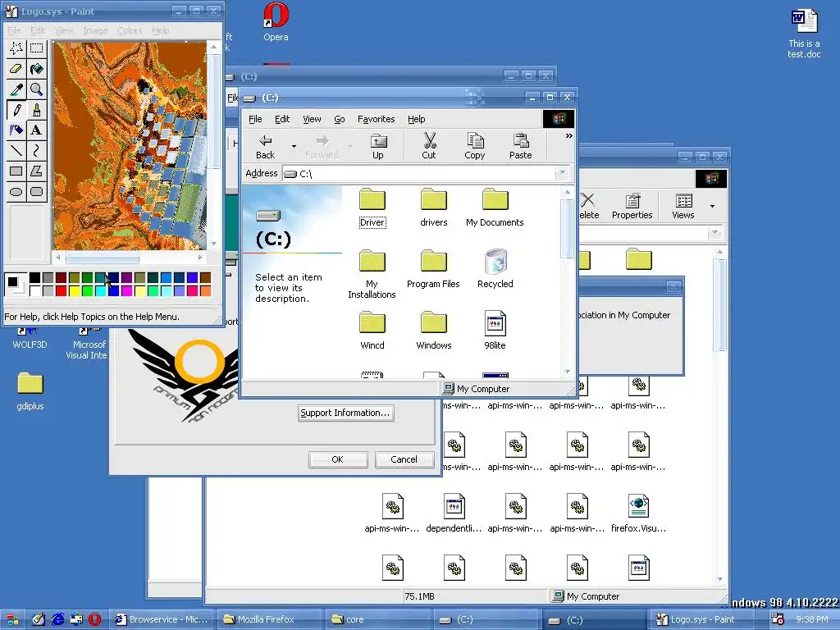Open the Edit menu in C: window
The height and width of the screenshot is (630, 840).
pyautogui.click(x=282, y=119)
